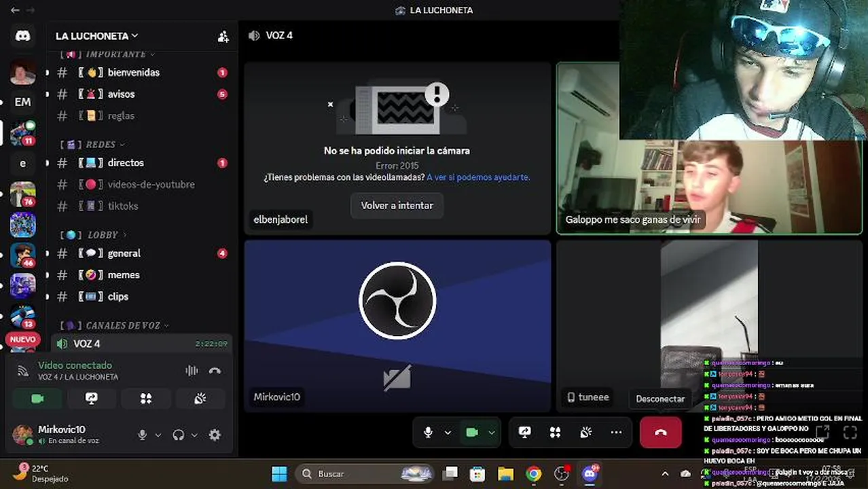Open server icon with 11 notification badge
The height and width of the screenshot is (489, 868).
(x=22, y=133)
